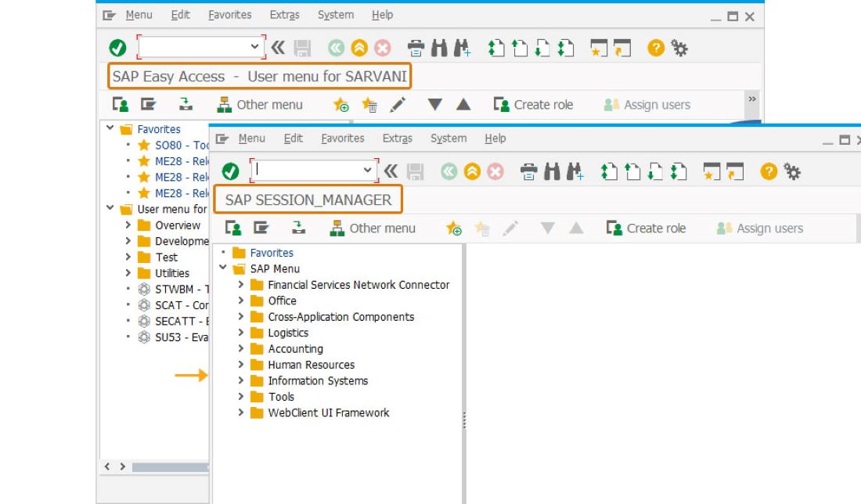This screenshot has width=861, height=504.
Task: Collapse Favorites node in SARVANI window
Action: pyautogui.click(x=110, y=128)
